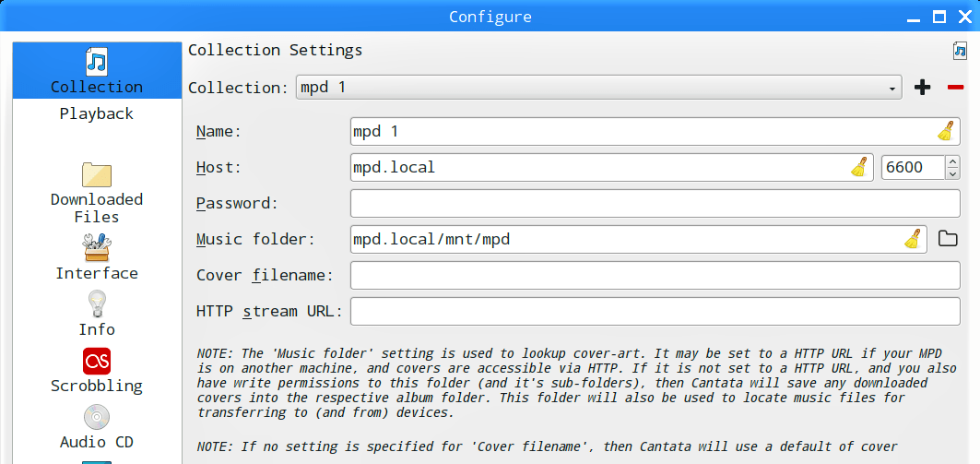
Task: Focus the HTTP stream URL field
Action: [x=655, y=312]
